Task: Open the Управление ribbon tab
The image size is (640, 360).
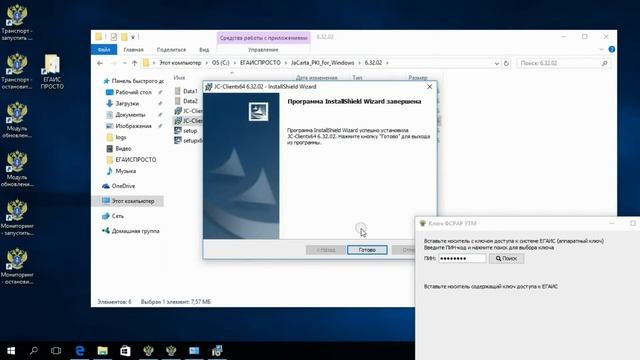Action: click(263, 49)
